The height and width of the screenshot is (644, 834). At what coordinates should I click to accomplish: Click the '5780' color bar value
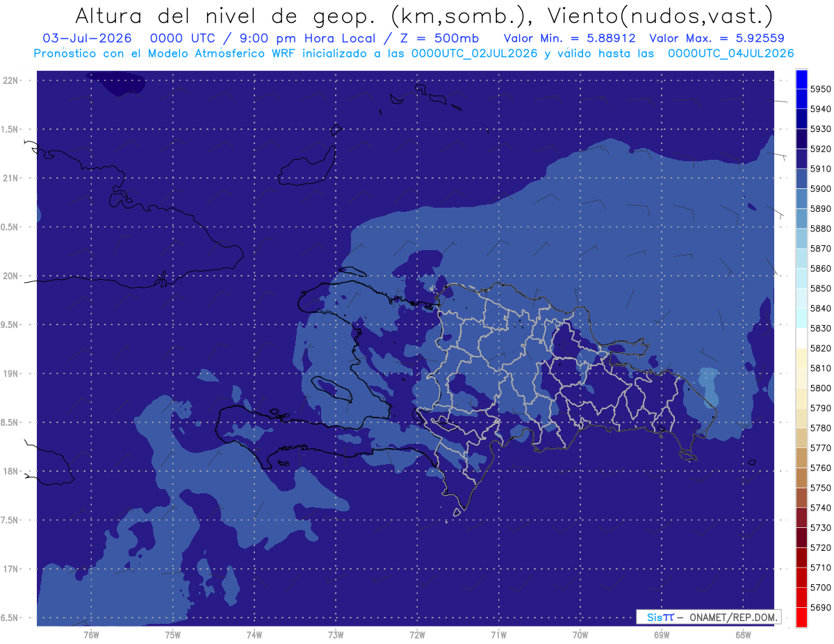pyautogui.click(x=820, y=428)
